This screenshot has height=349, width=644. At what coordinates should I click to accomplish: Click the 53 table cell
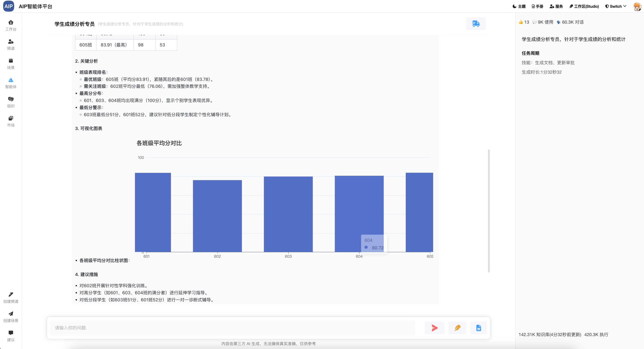(166, 45)
